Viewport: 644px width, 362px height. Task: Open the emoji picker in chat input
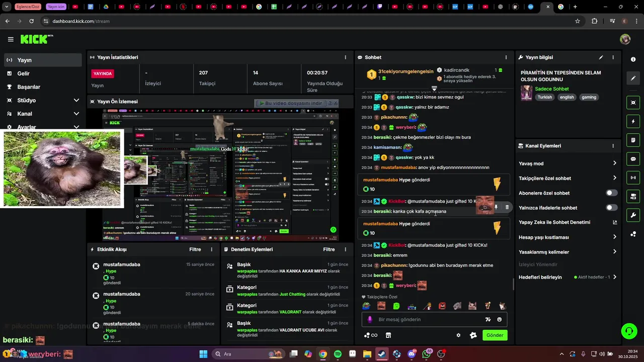pyautogui.click(x=500, y=319)
